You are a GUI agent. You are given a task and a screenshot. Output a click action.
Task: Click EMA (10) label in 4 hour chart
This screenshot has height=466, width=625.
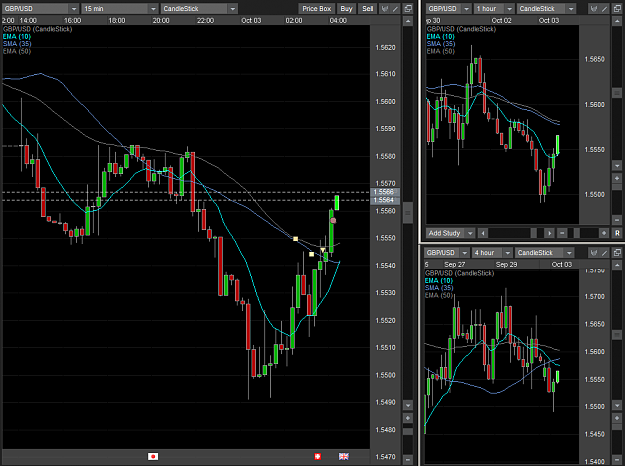(439, 281)
